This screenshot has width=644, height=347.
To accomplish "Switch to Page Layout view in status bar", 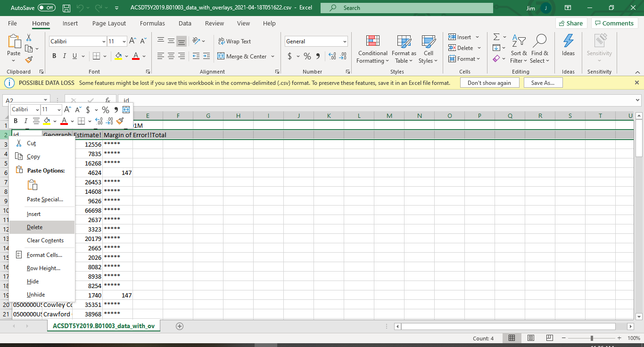I will [531, 338].
